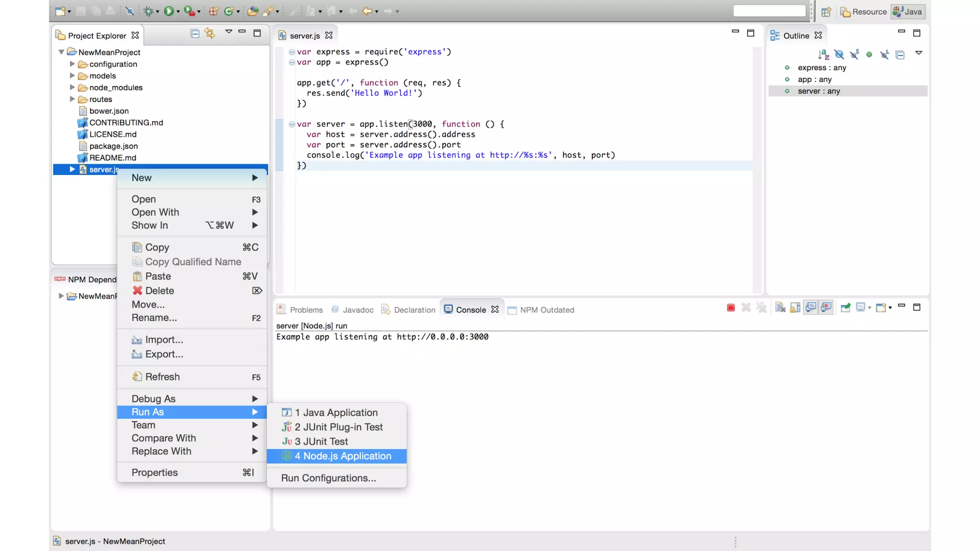The height and width of the screenshot is (551, 980).
Task: Toggle Scroll Lock in the Console toolbar
Action: tap(795, 308)
